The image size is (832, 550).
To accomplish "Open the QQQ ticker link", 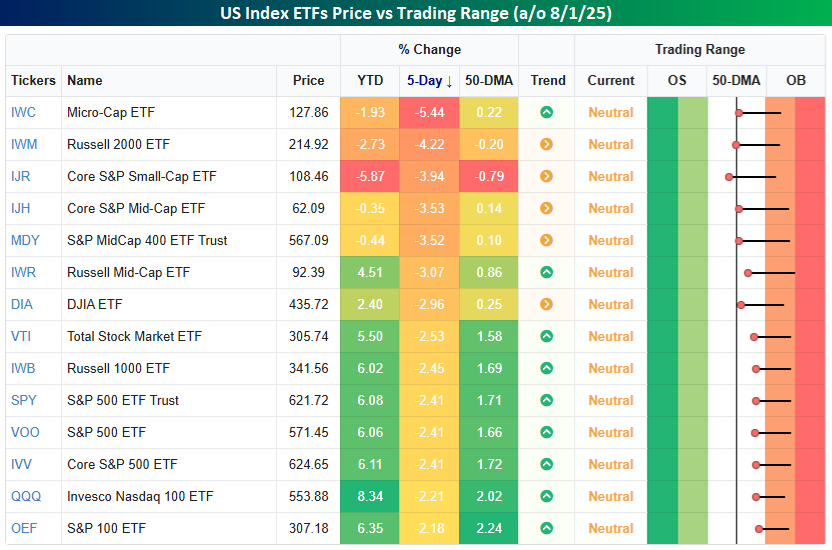I will coord(24,496).
